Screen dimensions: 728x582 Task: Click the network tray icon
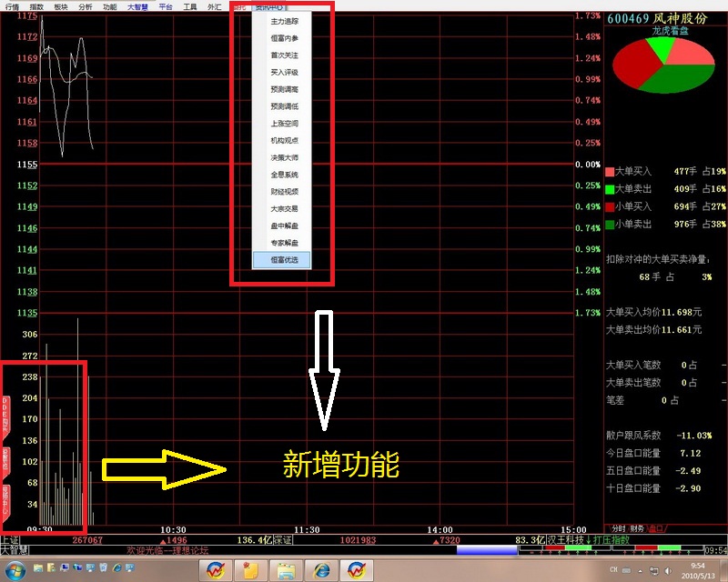[654, 570]
